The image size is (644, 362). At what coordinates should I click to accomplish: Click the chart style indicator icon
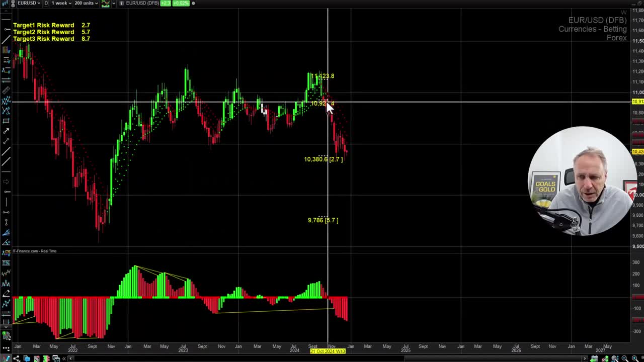click(106, 3)
